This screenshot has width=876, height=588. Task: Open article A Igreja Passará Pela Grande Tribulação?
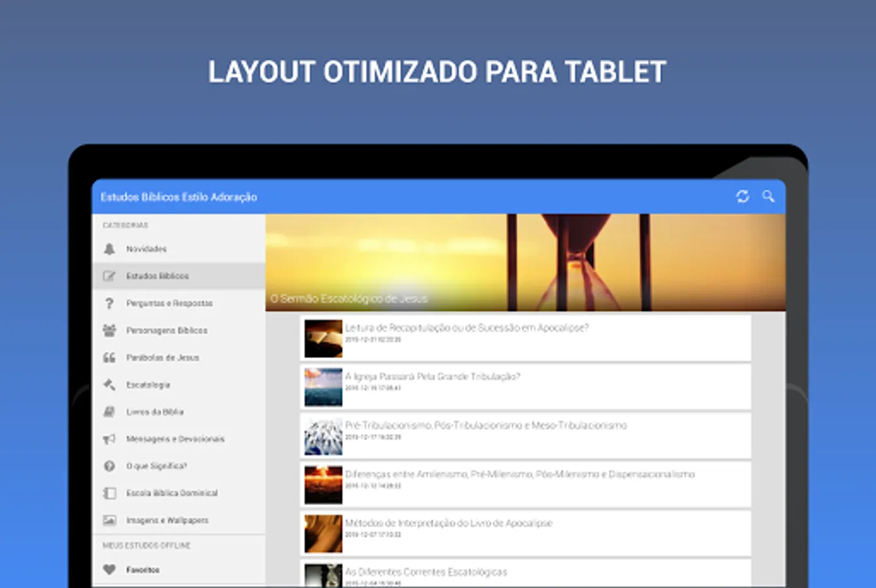pos(432,377)
